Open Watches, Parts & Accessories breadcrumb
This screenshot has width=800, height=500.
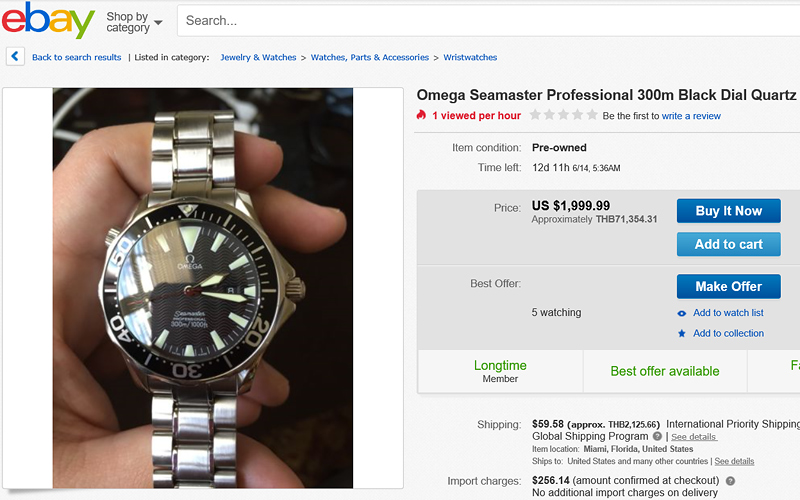(370, 57)
